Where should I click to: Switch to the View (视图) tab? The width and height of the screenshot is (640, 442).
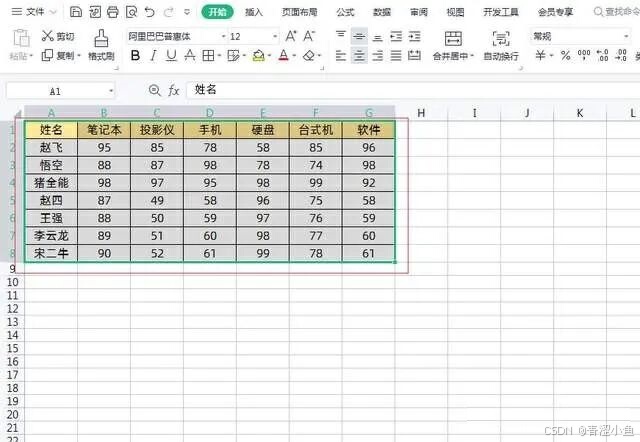(x=455, y=12)
